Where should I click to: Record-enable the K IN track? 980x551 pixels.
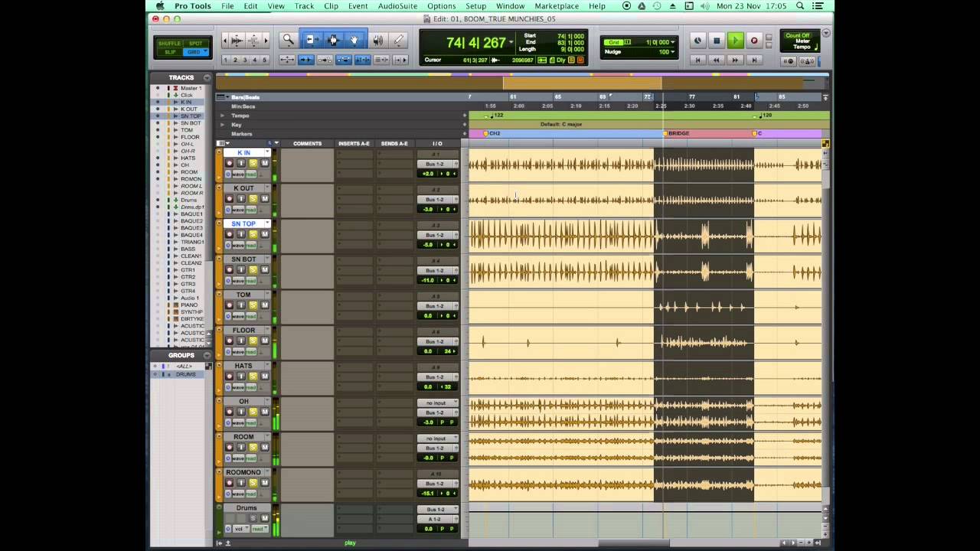tap(230, 164)
